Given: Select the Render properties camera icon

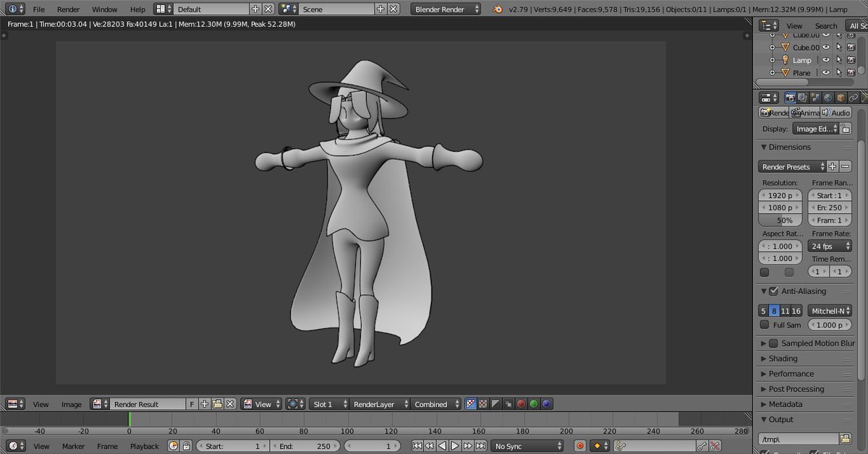Looking at the screenshot, I should point(790,98).
